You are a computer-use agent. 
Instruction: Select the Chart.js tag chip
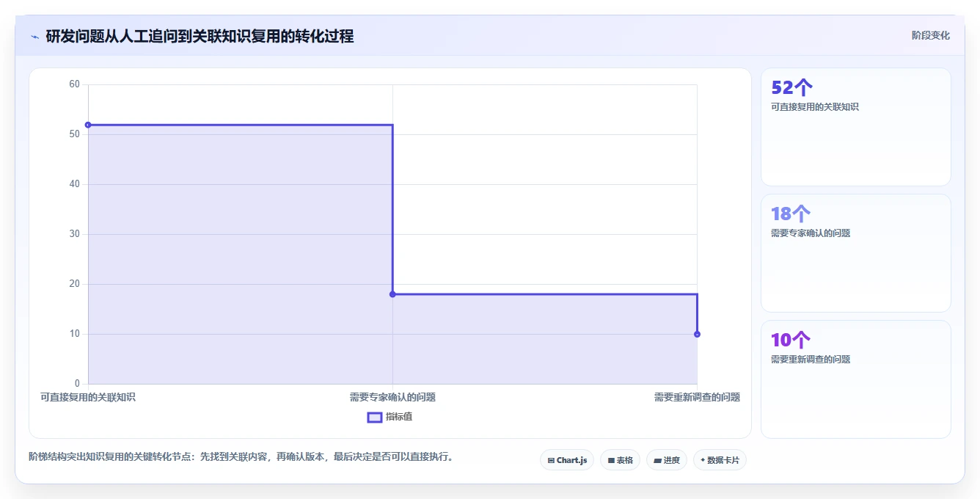[x=567, y=460]
